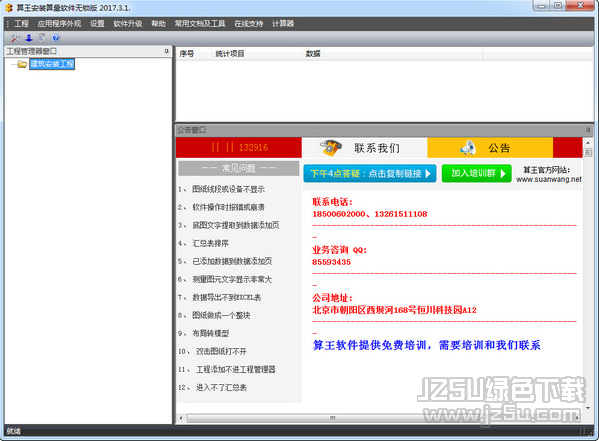Screen dimensions: 599x441
Task: Select the 建筑安装工程 tree node
Action: (52, 64)
